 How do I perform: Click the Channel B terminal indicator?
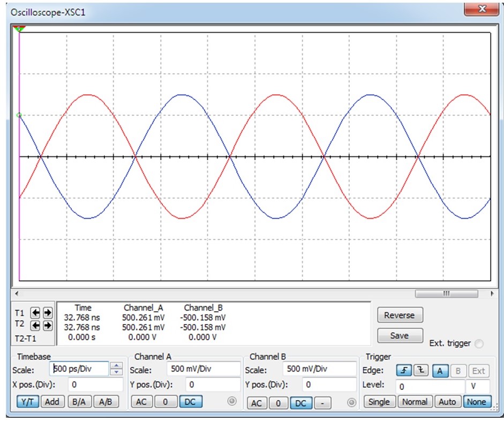(351, 402)
